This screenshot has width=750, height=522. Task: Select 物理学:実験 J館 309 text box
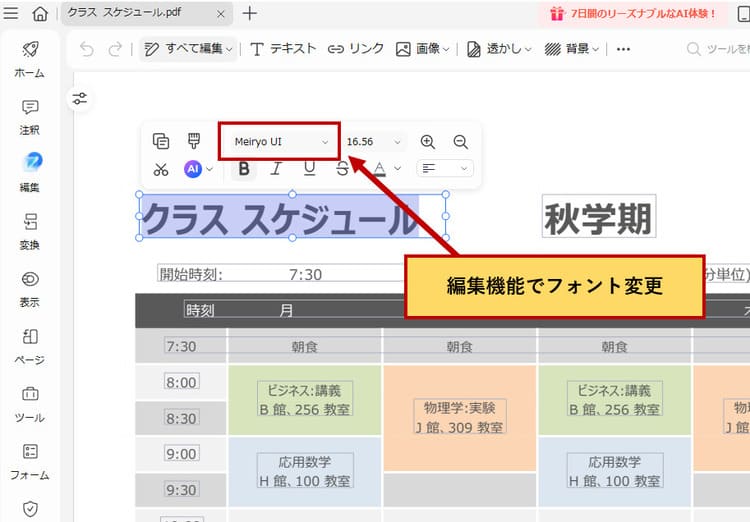(460, 417)
